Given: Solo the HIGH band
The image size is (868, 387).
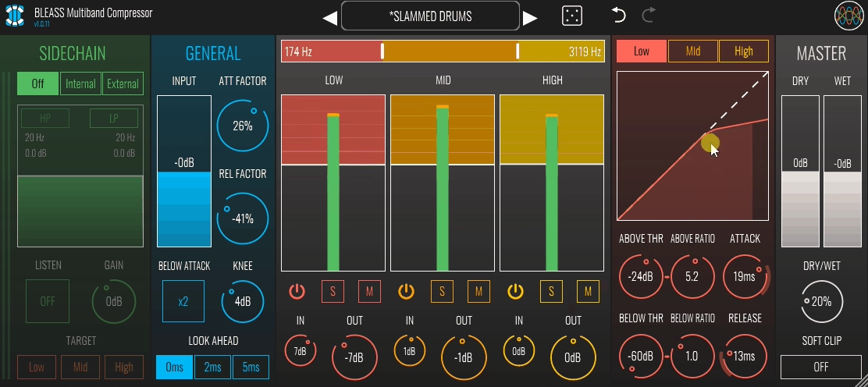Looking at the screenshot, I should pos(551,291).
